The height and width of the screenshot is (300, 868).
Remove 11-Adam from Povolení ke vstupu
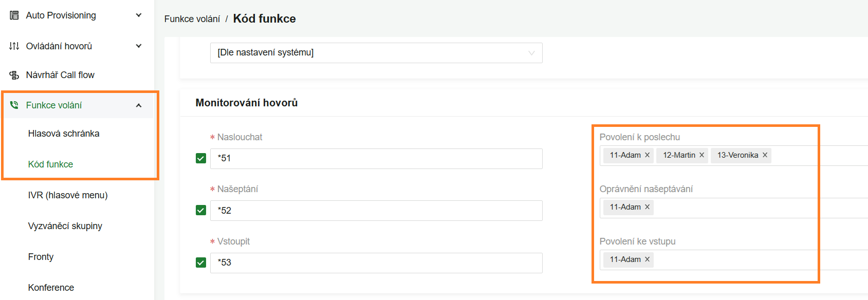pyautogui.click(x=647, y=259)
